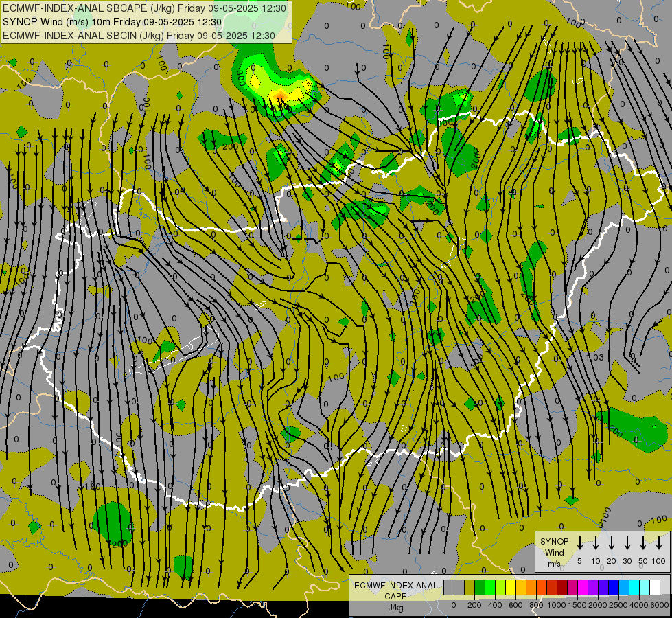
Task: Click the '100' label in wind legend
Action: point(659,561)
